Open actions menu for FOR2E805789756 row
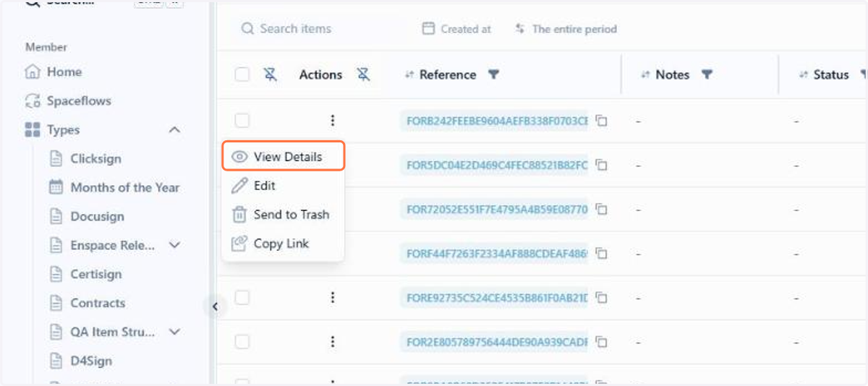Viewport: 868px width, 386px height. (x=333, y=341)
